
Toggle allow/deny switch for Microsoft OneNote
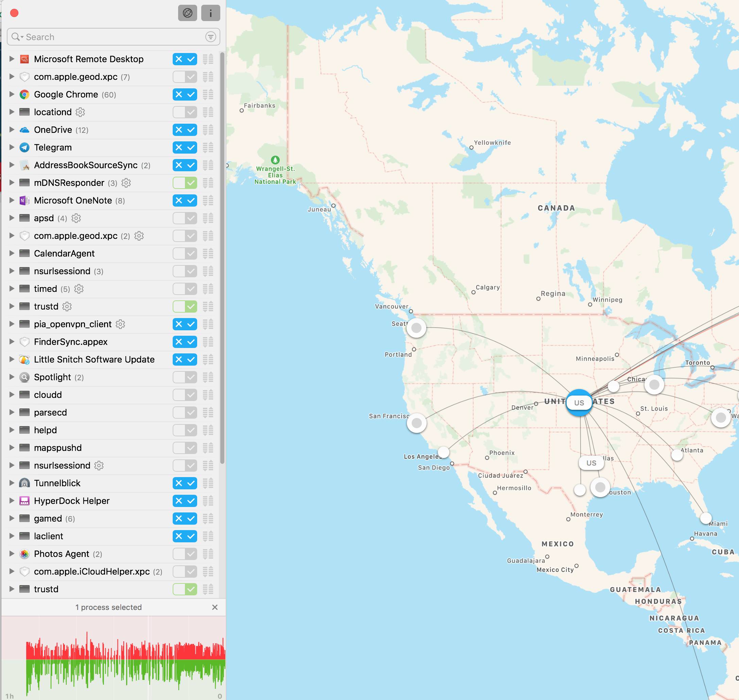pos(185,200)
